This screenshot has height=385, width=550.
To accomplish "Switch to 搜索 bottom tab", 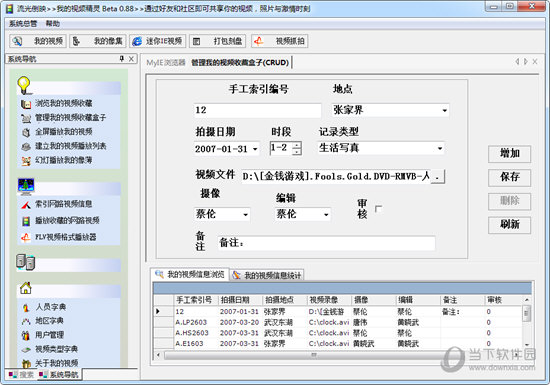I will [21, 374].
